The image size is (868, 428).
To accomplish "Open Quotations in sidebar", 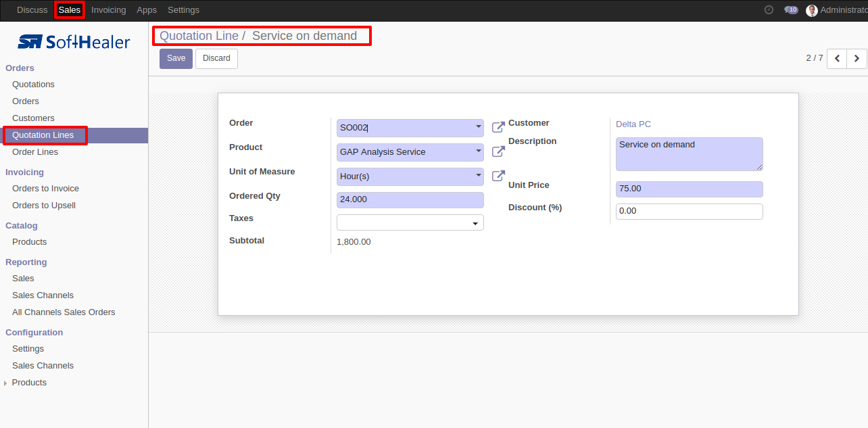I will click(x=33, y=85).
